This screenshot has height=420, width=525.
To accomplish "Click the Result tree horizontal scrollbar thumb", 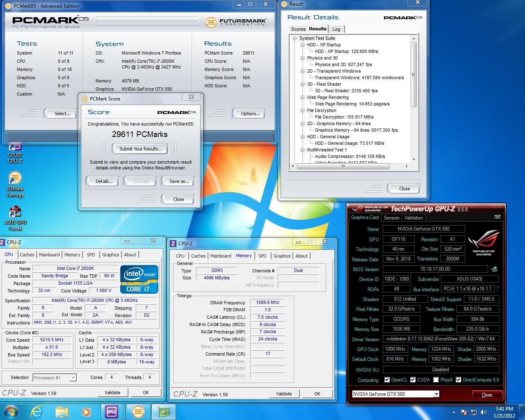I will [x=343, y=167].
